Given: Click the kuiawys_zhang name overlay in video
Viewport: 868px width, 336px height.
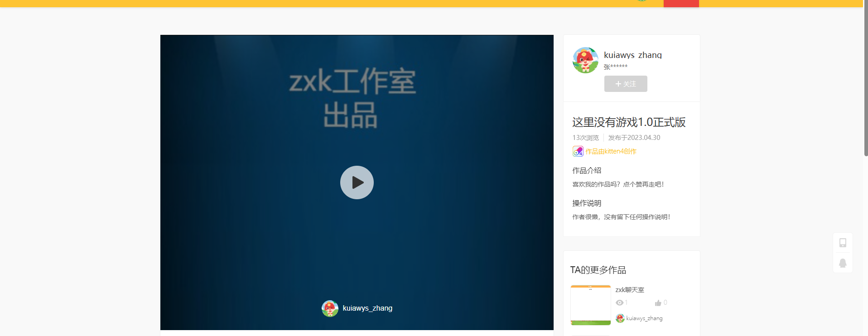Looking at the screenshot, I should tap(367, 308).
